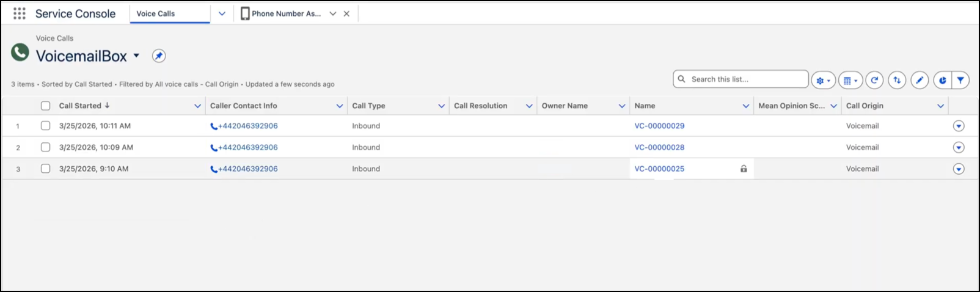Focus the Search this list field
This screenshot has height=292, width=980.
coord(740,79)
